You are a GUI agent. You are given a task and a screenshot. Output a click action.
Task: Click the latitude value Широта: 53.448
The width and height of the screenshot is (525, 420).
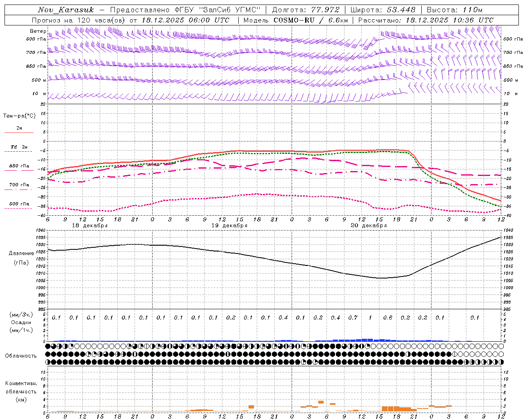coord(383,10)
